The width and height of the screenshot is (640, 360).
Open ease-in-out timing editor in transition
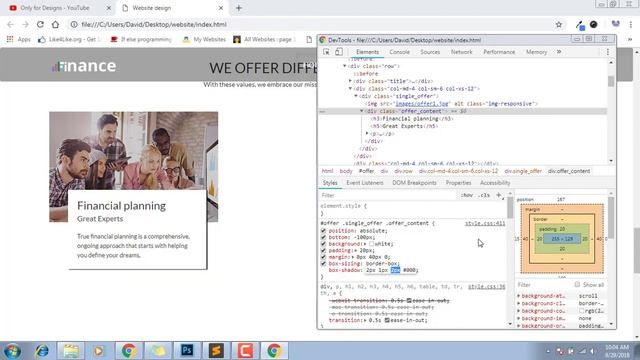(387, 320)
